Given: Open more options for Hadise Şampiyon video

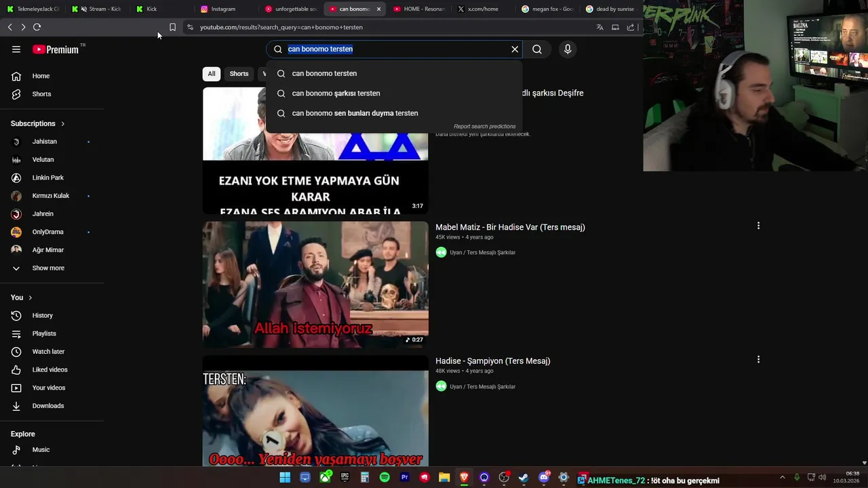Looking at the screenshot, I should click(758, 360).
